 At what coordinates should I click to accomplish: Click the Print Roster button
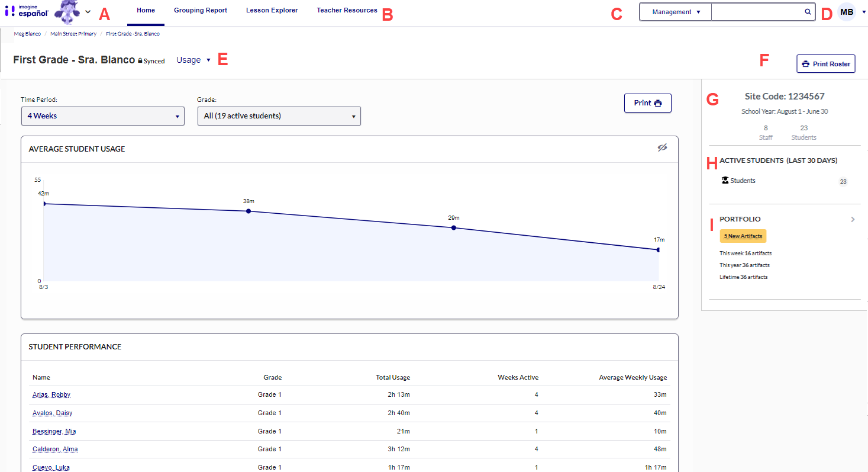pos(825,64)
